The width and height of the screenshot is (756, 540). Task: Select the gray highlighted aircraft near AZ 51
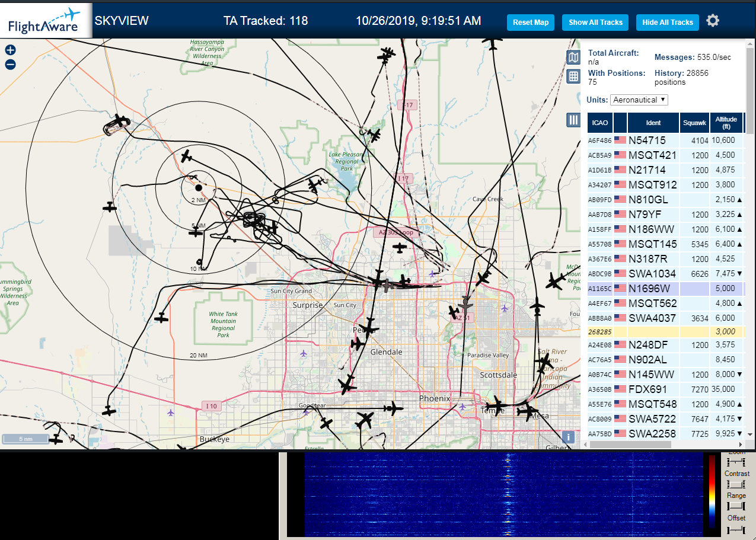465,306
